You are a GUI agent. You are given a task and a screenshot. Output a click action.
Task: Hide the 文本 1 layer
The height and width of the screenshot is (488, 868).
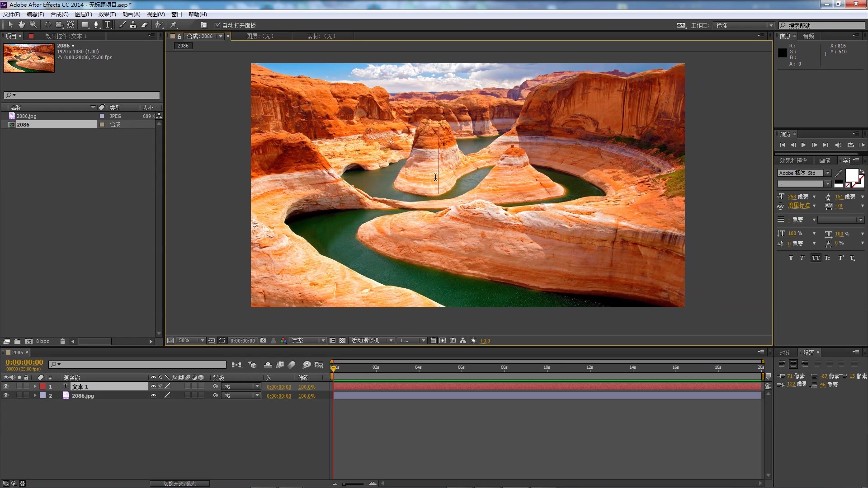click(6, 386)
